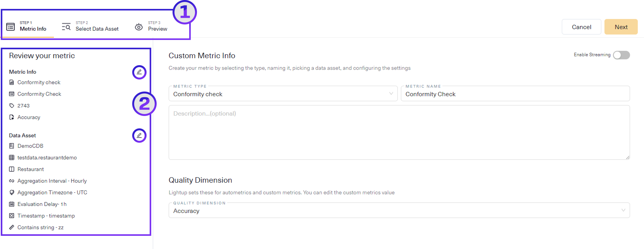644x249 pixels.
Task: Click the tag icon beside 2743
Action: click(x=11, y=105)
